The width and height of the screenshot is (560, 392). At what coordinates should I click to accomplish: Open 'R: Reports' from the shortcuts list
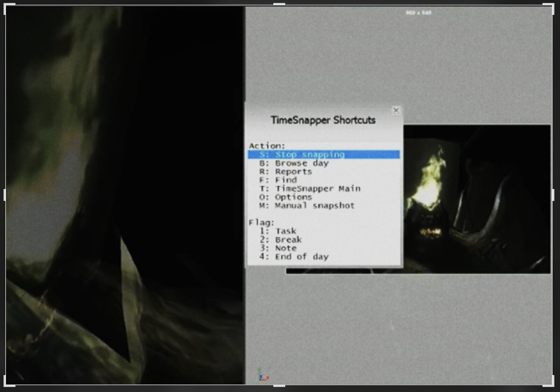click(286, 171)
